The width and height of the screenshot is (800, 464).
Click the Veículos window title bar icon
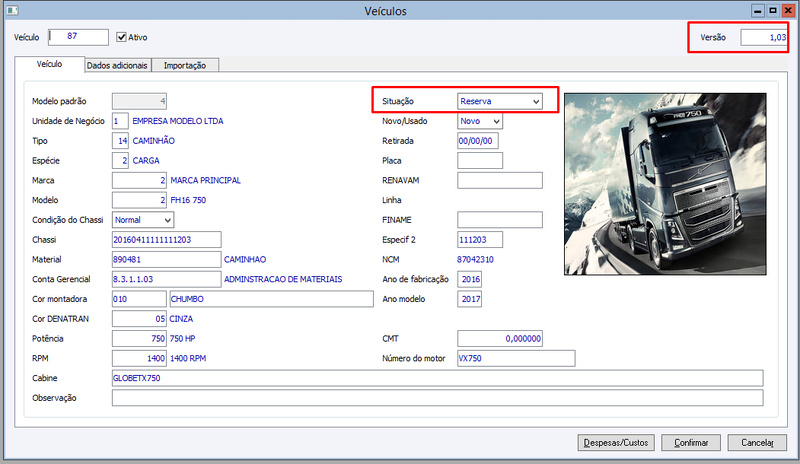coord(12,10)
